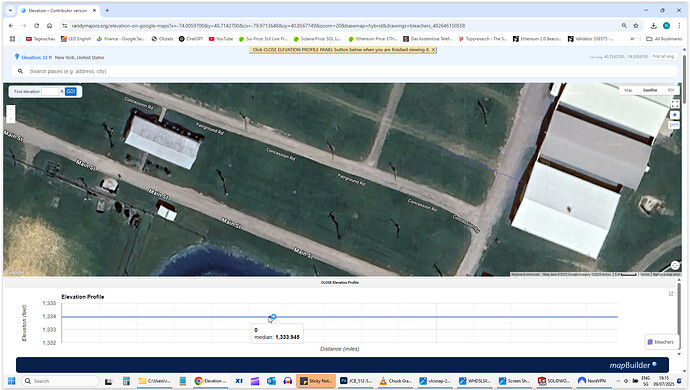Viewport: 690px width, 390px height.
Task: Open Photoshop JCB_512 taskbar item
Action: coord(356,381)
